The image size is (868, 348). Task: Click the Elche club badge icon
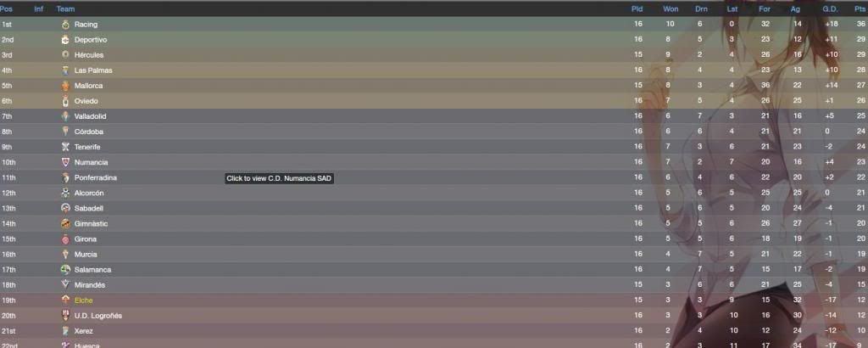65,300
